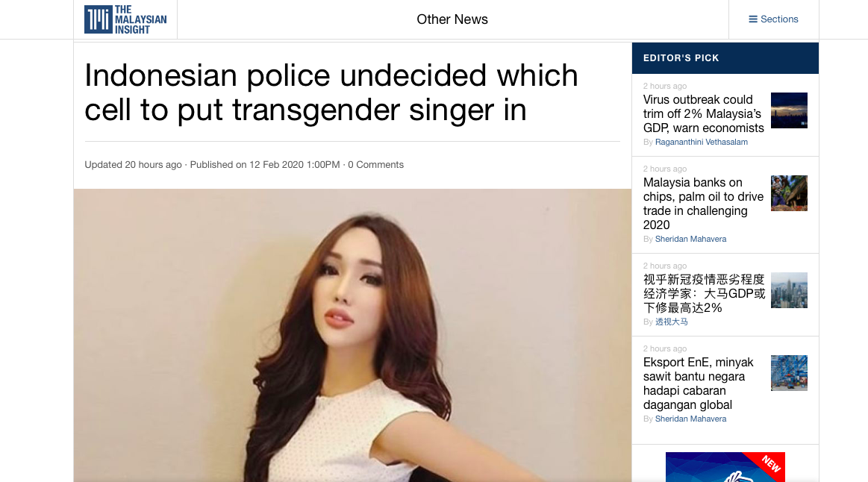Open the Chinese-language GDP article headline
Viewport: 868px width, 482px height.
[x=704, y=294]
